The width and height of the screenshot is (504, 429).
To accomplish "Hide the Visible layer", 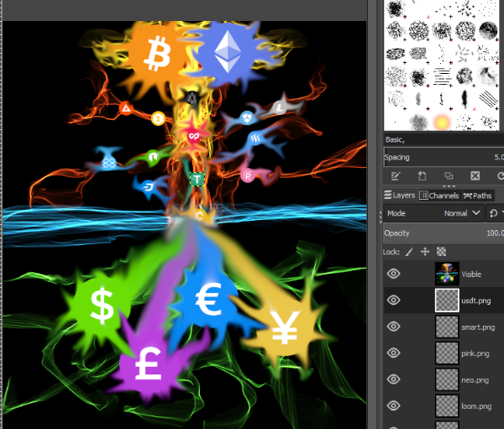I will pyautogui.click(x=393, y=274).
